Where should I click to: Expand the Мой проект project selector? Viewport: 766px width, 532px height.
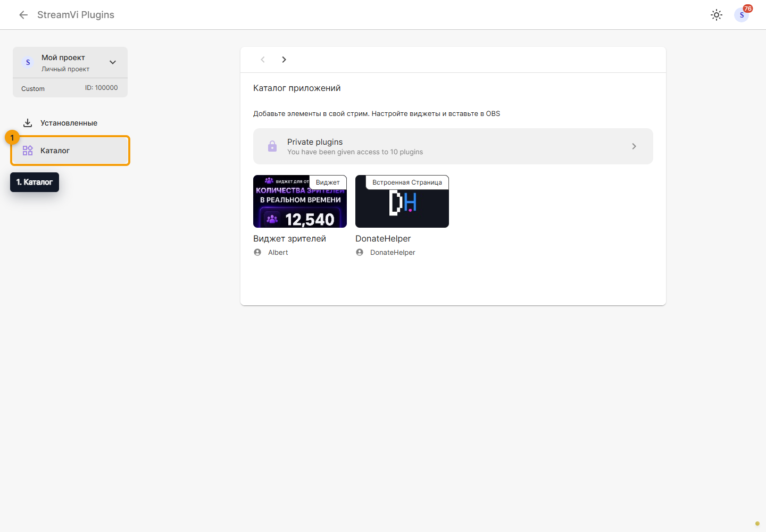(70, 62)
